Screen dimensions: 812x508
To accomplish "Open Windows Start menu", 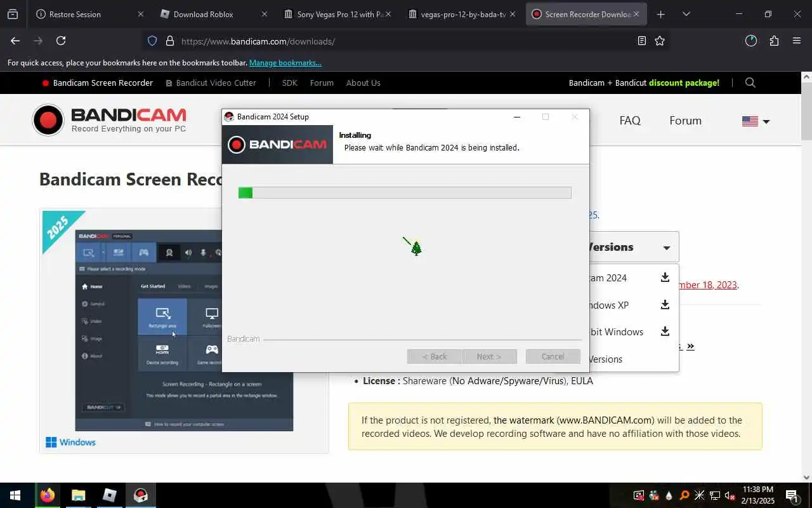I will click(x=15, y=495).
